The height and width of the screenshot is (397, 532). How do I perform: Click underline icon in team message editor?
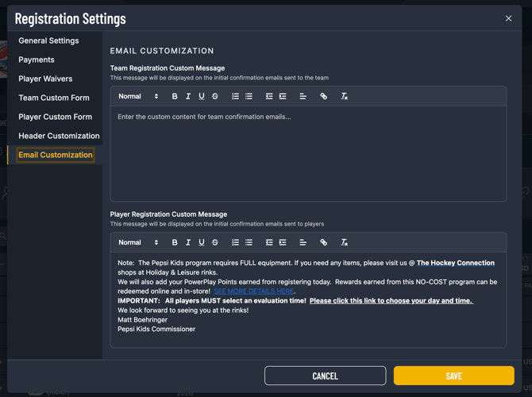click(x=202, y=96)
